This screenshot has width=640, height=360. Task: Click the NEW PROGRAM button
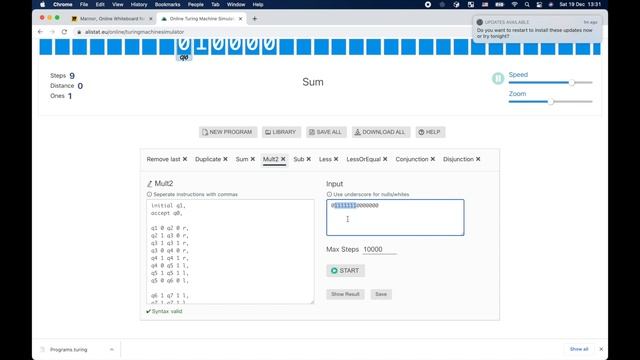coord(228,132)
